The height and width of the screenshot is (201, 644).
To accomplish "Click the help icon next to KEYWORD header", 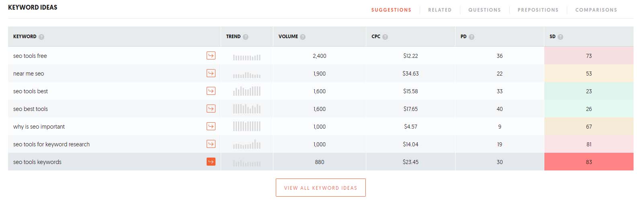I will (41, 37).
